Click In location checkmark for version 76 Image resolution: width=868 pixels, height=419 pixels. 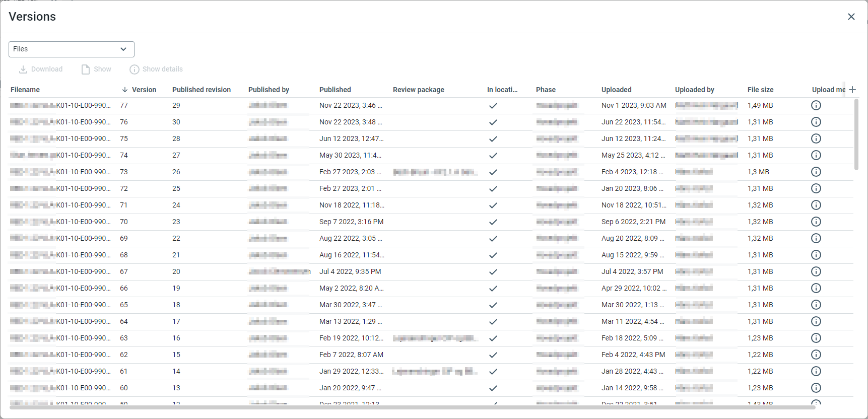493,122
